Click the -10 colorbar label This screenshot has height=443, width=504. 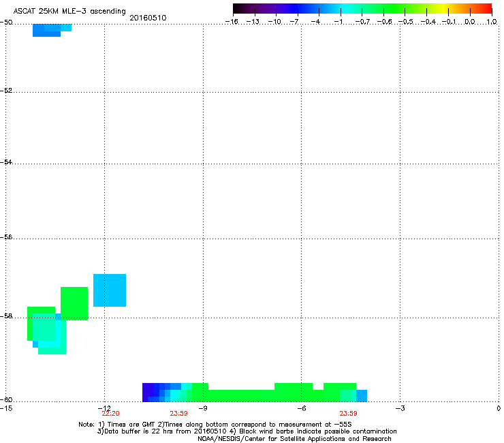[274, 22]
